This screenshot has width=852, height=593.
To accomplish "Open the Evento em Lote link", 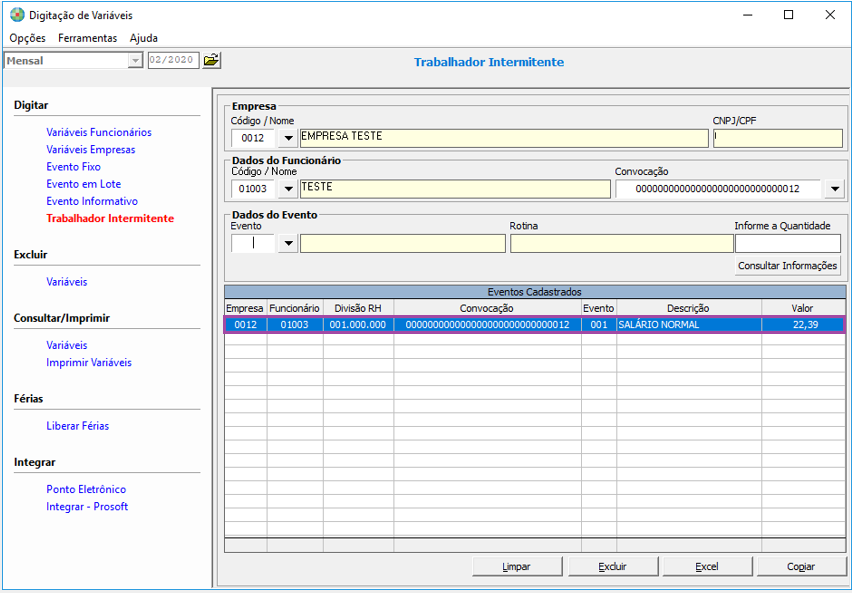I will coord(84,184).
